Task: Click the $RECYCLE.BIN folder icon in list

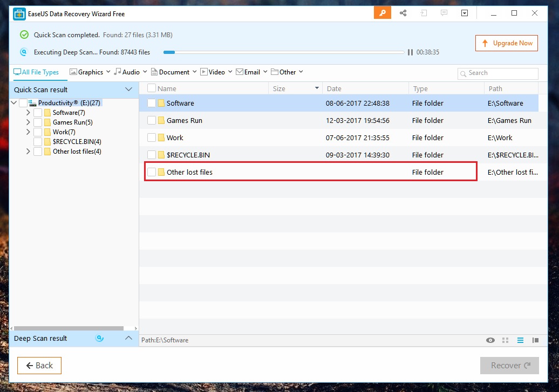Action: click(x=161, y=155)
